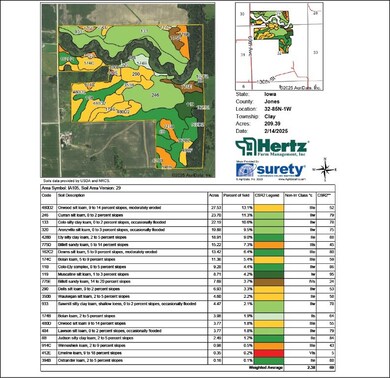Select the 'Waukegan silt loam' row description

pyautogui.click(x=94, y=296)
